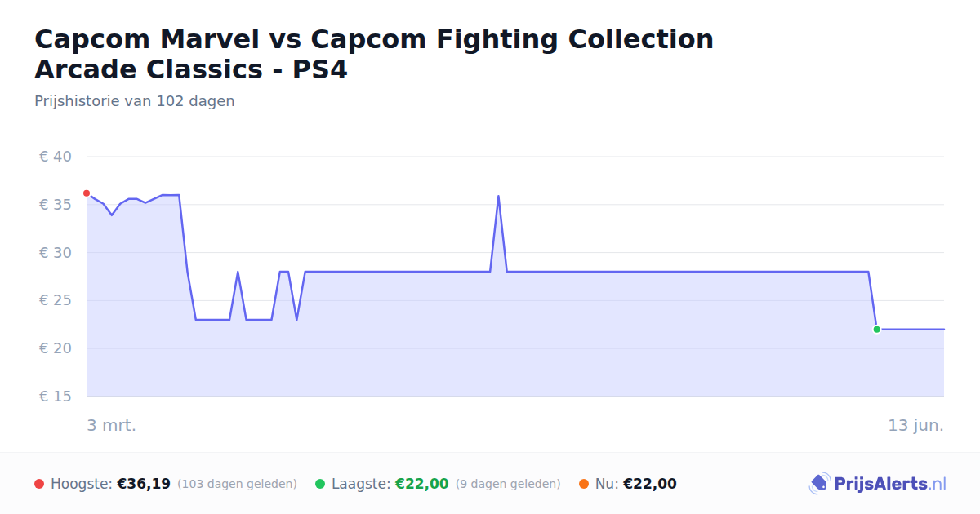This screenshot has width=980, height=514.
Task: Click the PrijsAlerts price tag logo icon
Action: point(819,484)
